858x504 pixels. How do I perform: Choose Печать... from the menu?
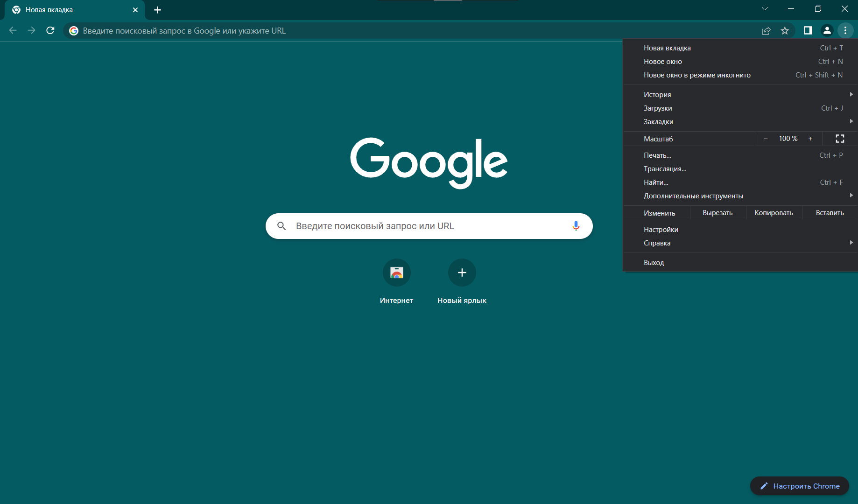[x=740, y=155]
